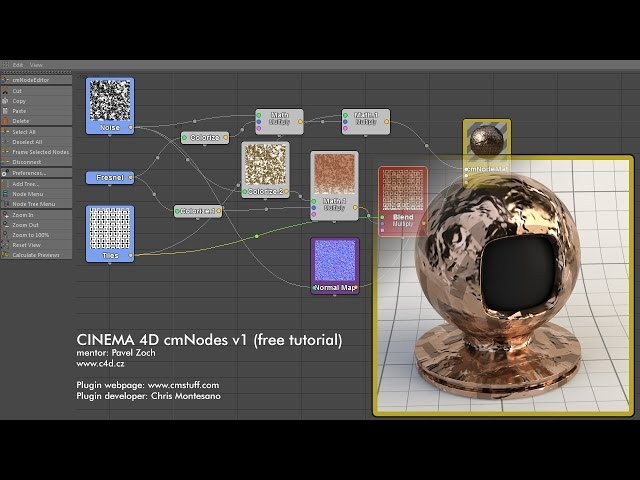
Task: Click the Fresnel node yellow output port
Action: [x=131, y=178]
